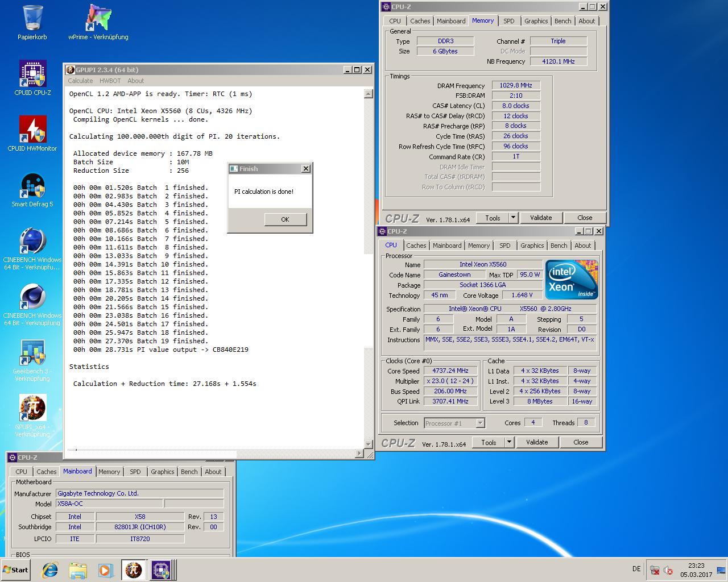The height and width of the screenshot is (582, 728).
Task: Open About tab in bottom-left CPU-Z window
Action: [213, 472]
